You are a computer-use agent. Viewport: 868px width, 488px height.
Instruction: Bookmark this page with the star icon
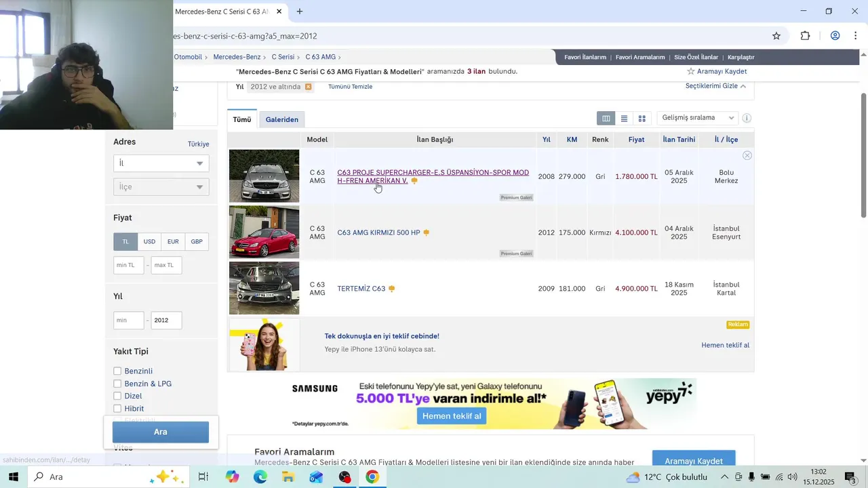coord(776,36)
